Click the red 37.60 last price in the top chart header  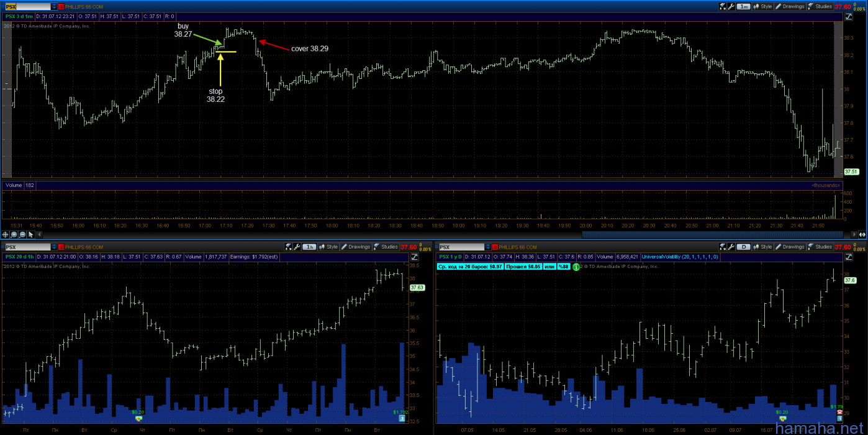click(843, 6)
